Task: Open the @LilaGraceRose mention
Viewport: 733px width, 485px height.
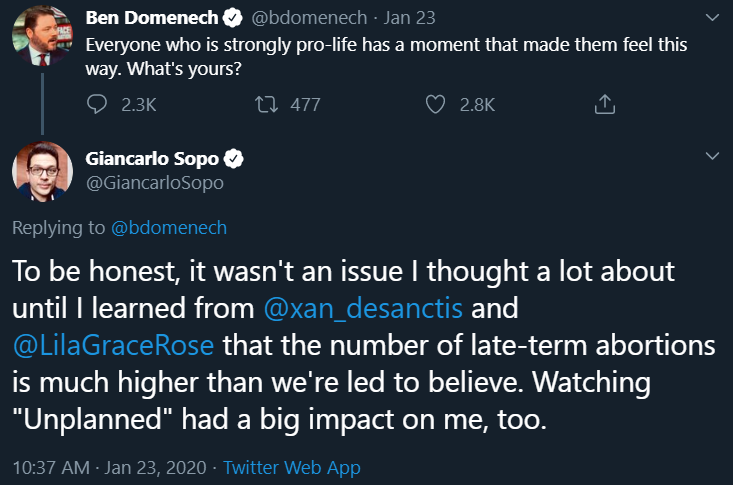Action: 112,346
